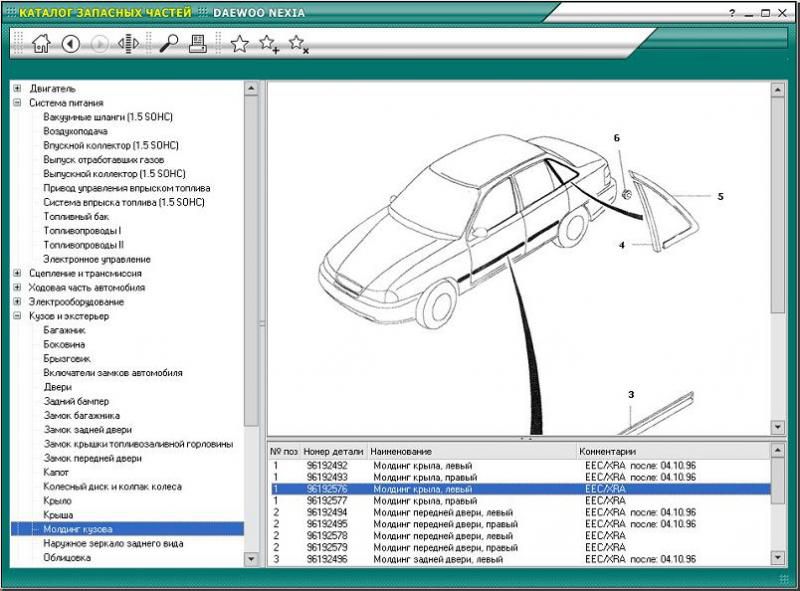Click the Home icon in toolbar
Image resolution: width=800 pixels, height=591 pixels.
[41, 43]
